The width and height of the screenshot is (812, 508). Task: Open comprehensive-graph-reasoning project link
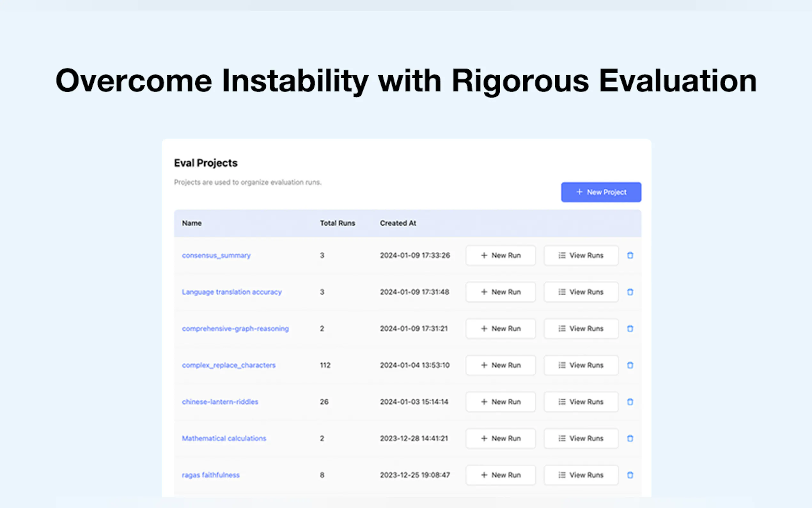235,329
